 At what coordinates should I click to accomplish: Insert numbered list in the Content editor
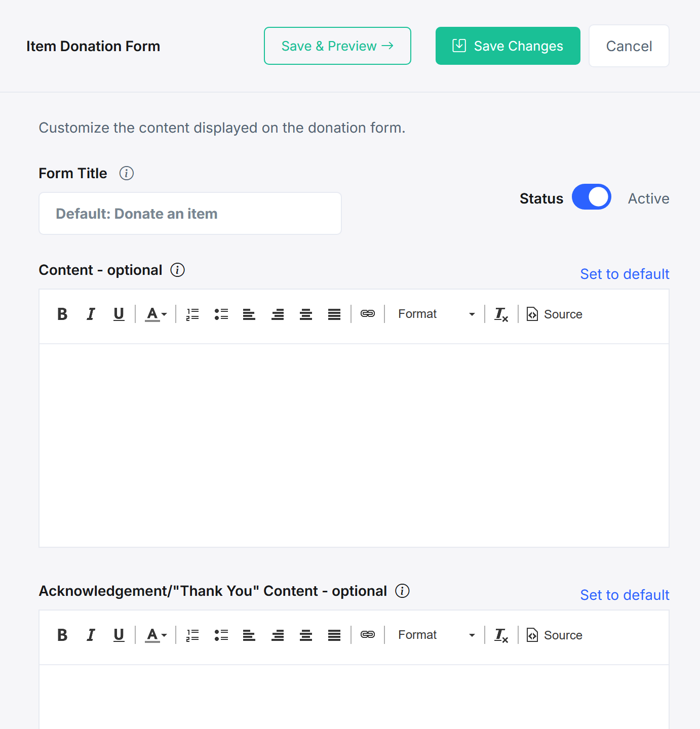[192, 314]
